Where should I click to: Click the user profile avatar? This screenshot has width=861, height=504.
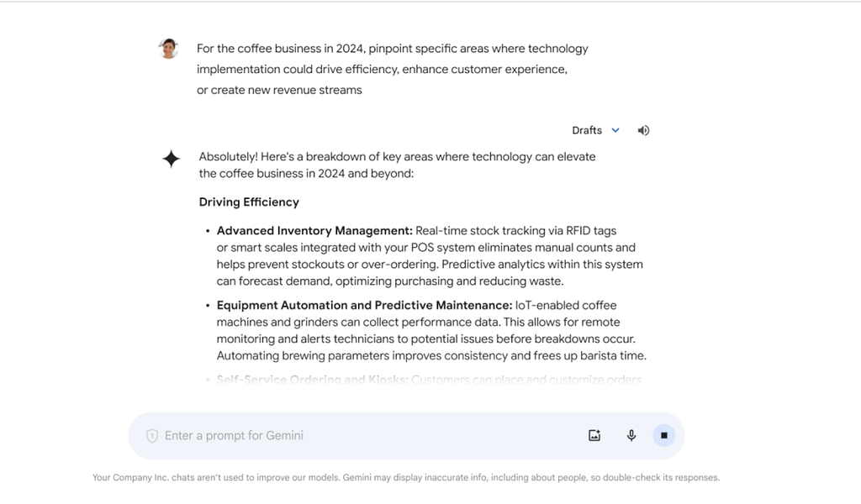pyautogui.click(x=168, y=49)
